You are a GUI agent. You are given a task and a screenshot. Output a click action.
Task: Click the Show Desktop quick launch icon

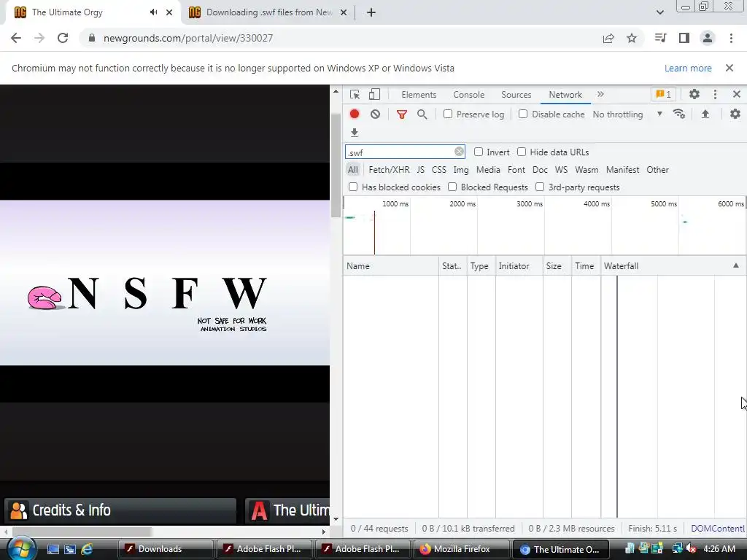click(53, 549)
